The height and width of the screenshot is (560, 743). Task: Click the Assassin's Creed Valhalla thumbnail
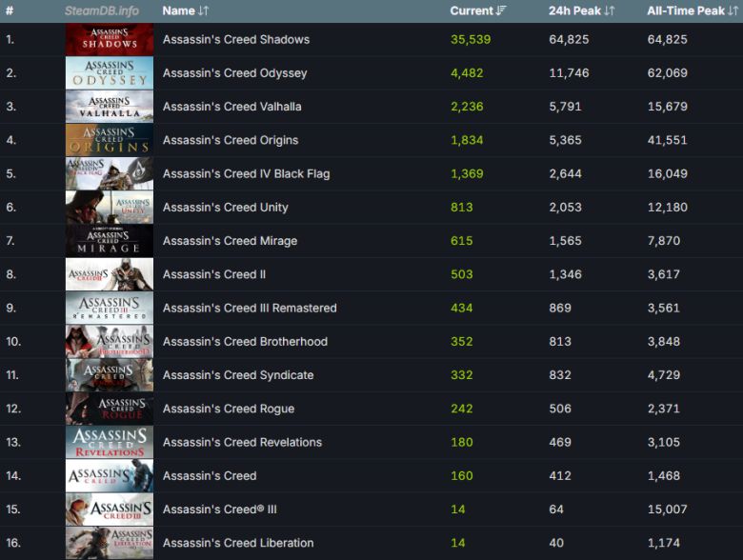pos(109,107)
